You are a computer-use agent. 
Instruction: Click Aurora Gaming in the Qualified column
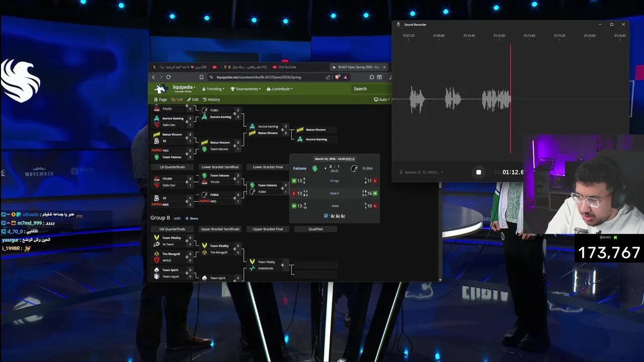pyautogui.click(x=316, y=139)
